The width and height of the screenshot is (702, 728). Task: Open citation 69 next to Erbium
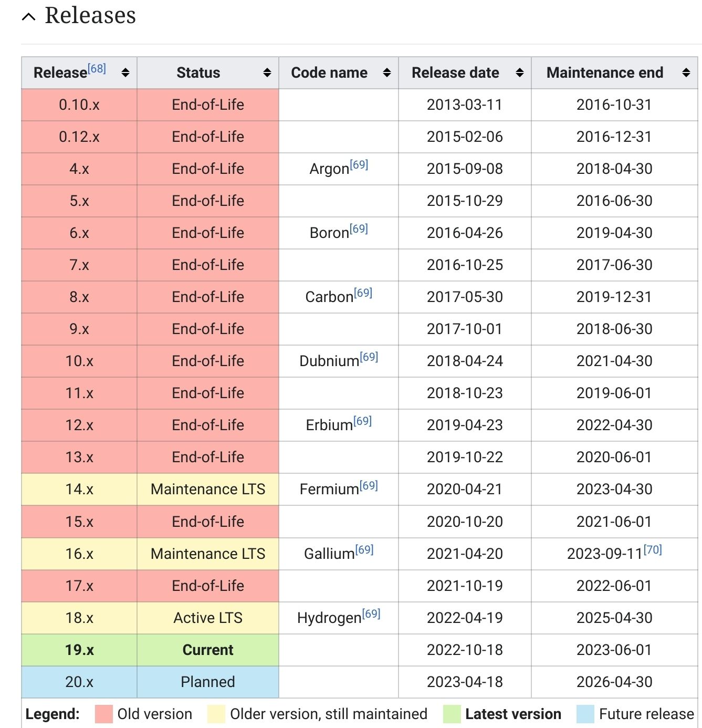click(363, 421)
